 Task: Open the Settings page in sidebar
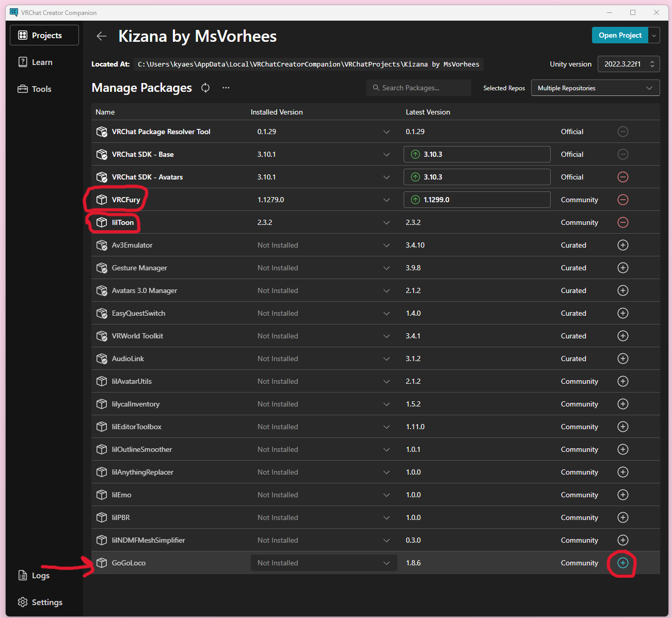pyautogui.click(x=44, y=602)
